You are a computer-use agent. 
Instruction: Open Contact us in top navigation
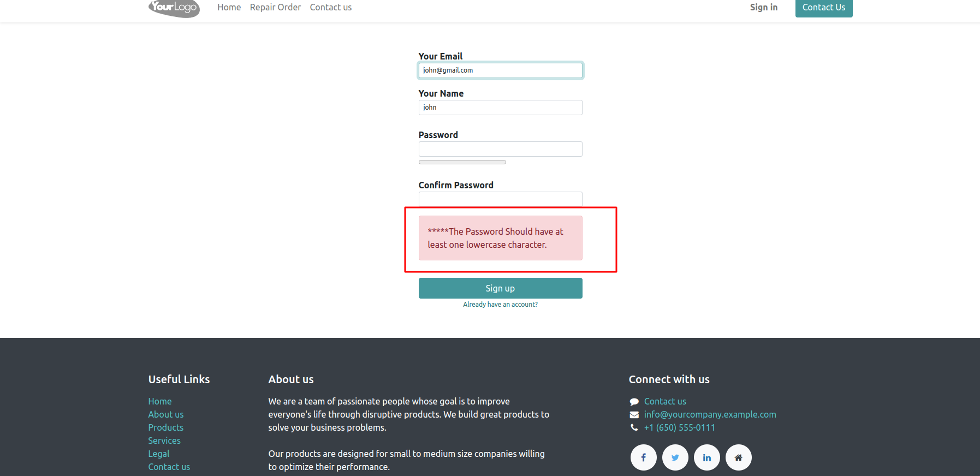click(x=330, y=8)
